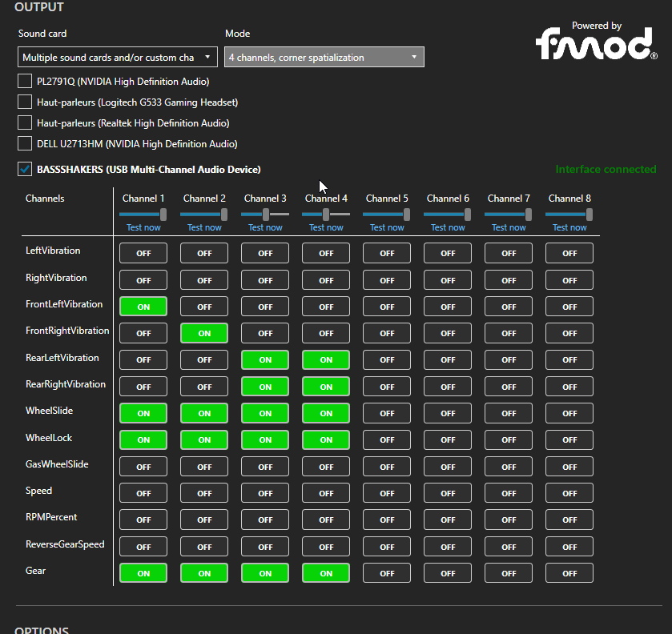Click Test now under Channel 5

(x=387, y=227)
